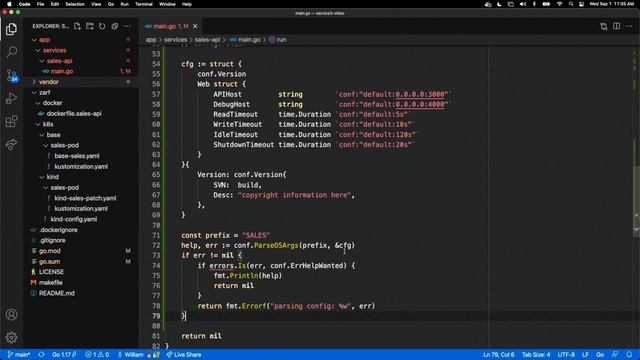The height and width of the screenshot is (360, 640).
Task: Open the Terminal menu
Action: coord(144,4)
